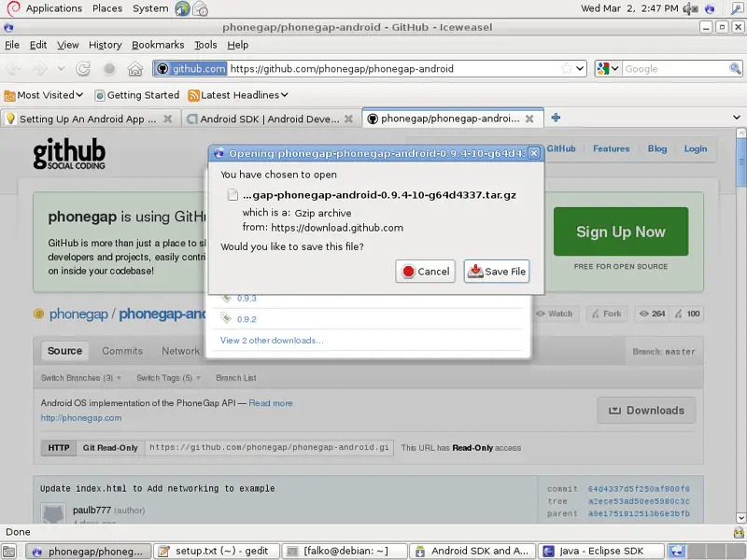The width and height of the screenshot is (747, 560).
Task: Open the Getting Started bookmark
Action: (137, 95)
